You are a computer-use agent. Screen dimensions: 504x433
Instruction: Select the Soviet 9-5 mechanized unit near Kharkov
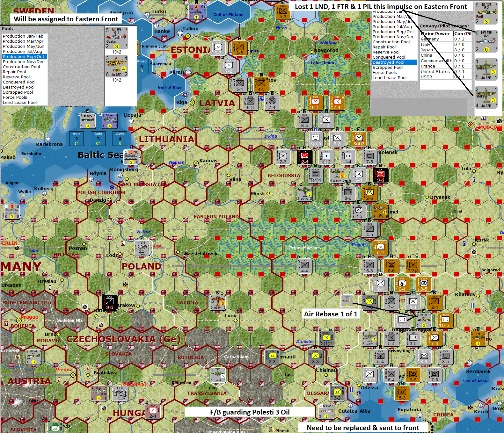[445, 320]
